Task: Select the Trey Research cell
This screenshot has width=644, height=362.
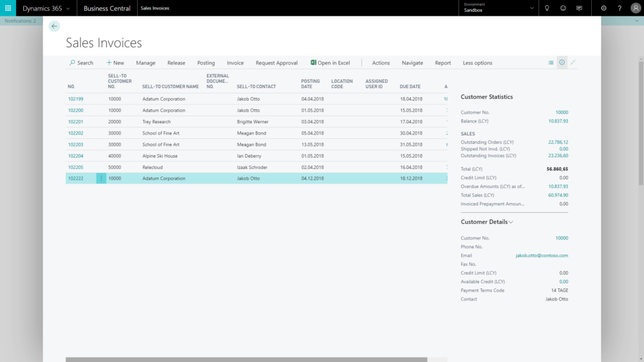Action: click(x=157, y=122)
